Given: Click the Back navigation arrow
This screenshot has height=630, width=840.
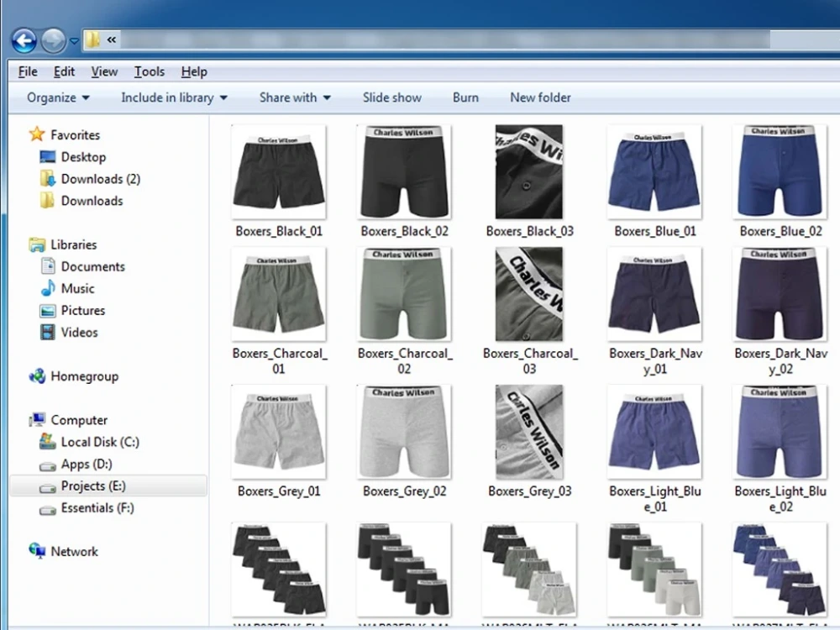Looking at the screenshot, I should (24, 40).
